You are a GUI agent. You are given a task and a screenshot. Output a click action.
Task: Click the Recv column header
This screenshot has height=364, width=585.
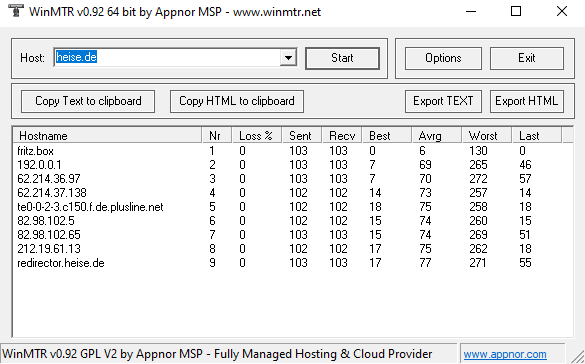[342, 136]
